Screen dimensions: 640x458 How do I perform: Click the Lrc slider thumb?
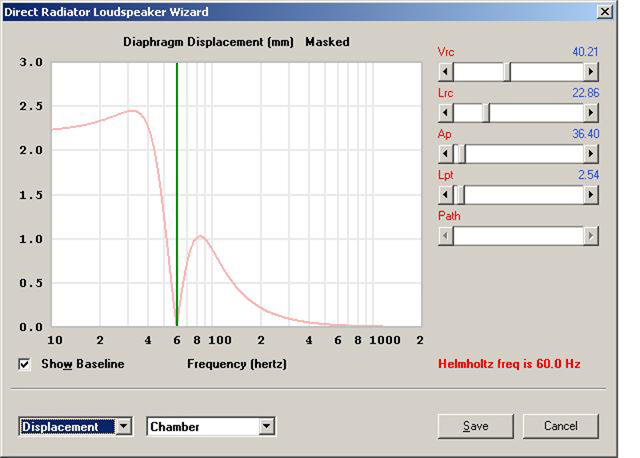[486, 113]
